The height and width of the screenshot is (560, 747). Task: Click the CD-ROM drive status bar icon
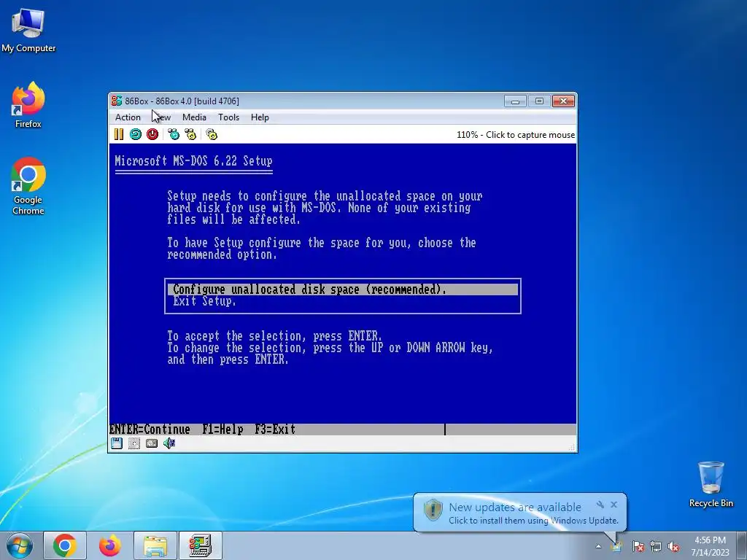134,444
